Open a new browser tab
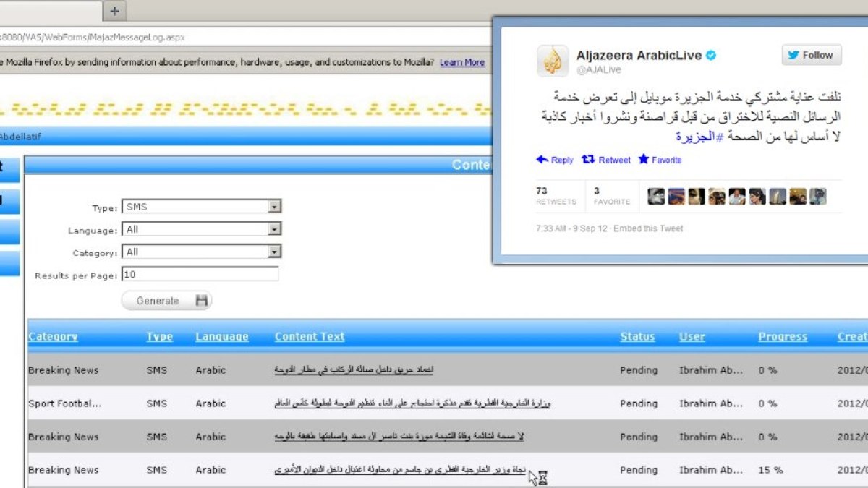 coord(115,10)
